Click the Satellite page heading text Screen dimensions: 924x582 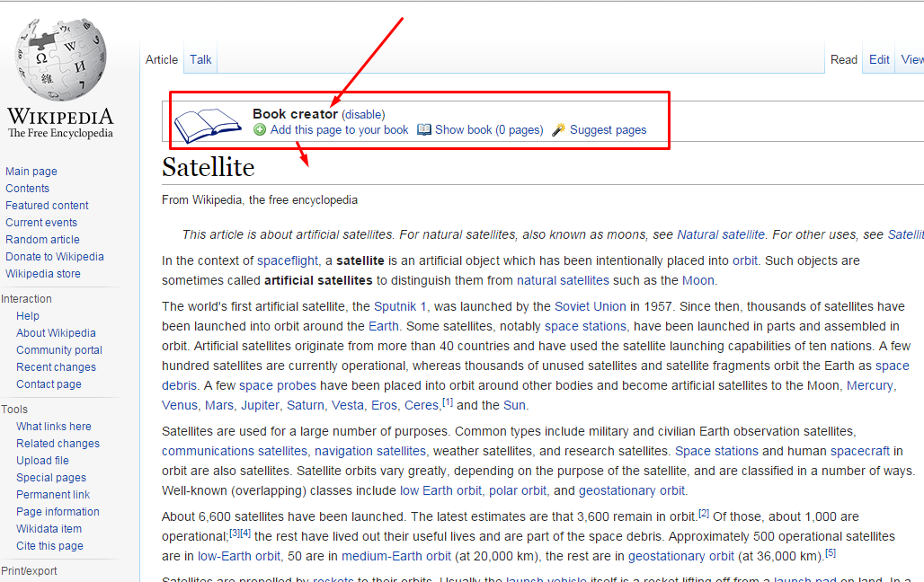[209, 167]
